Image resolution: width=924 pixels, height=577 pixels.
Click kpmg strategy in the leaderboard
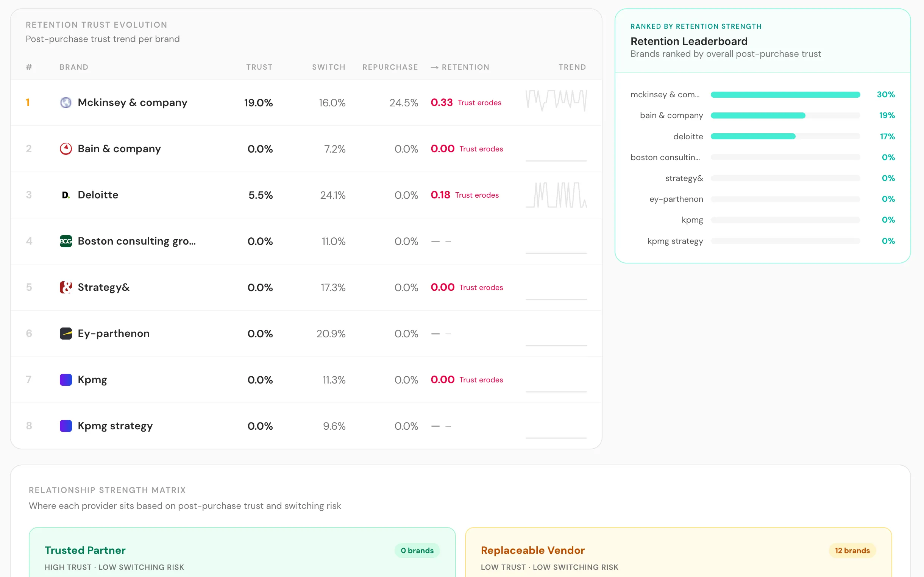pyautogui.click(x=675, y=241)
